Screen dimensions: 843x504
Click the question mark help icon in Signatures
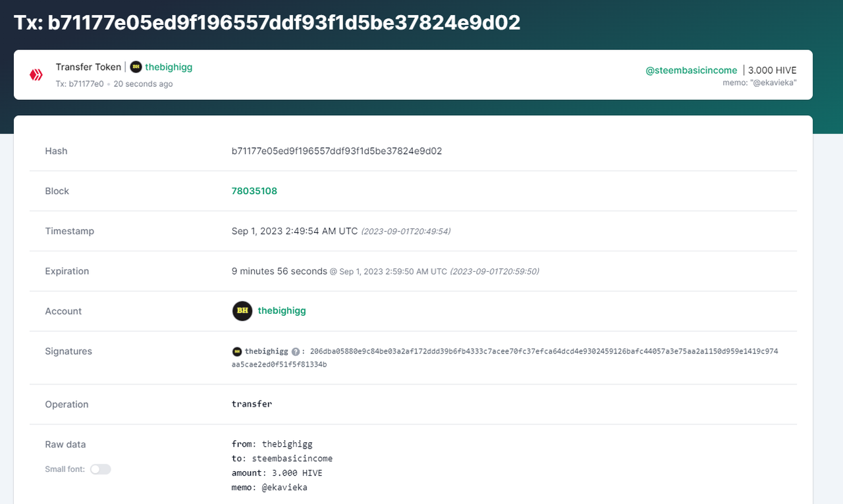pos(296,351)
